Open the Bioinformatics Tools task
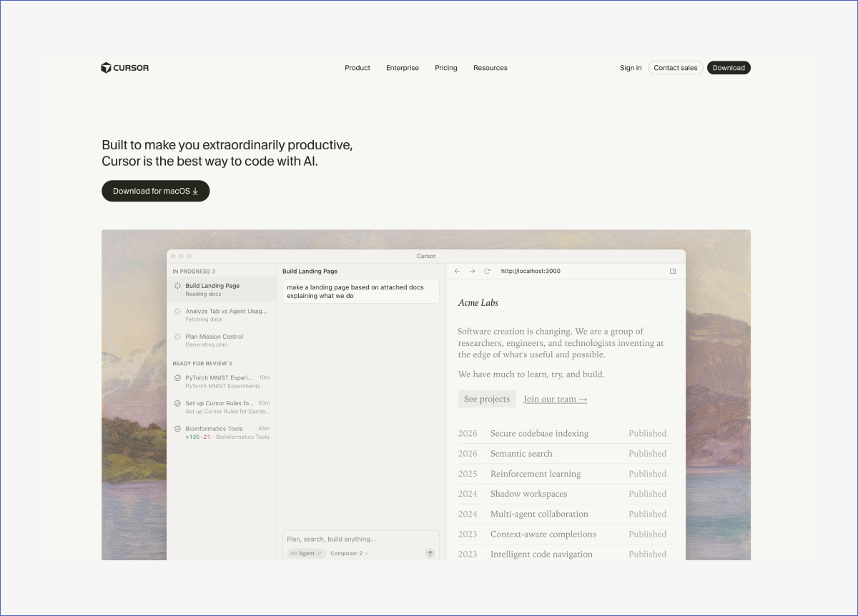The width and height of the screenshot is (858, 616). point(222,432)
